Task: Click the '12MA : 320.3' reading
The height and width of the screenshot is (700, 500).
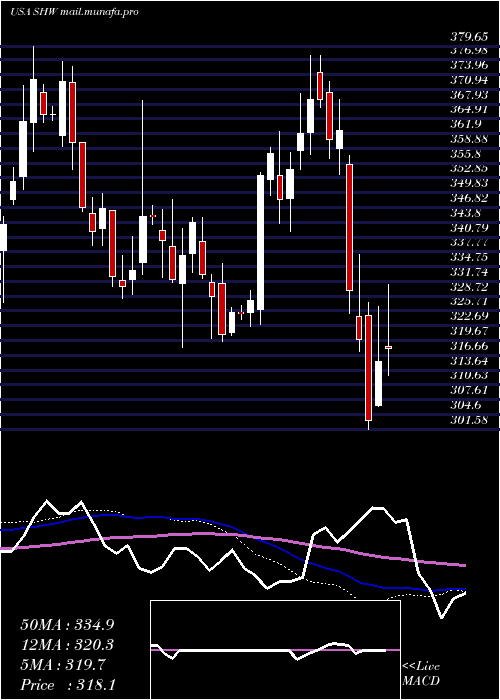Action: 67,645
